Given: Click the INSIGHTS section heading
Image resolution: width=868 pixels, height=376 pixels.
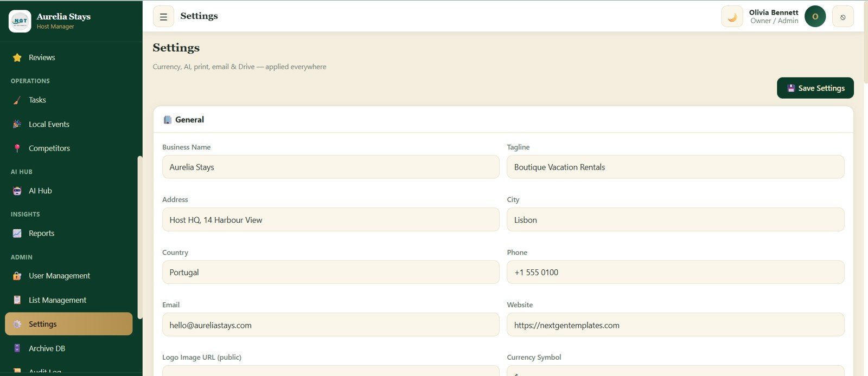Looking at the screenshot, I should [x=25, y=215].
